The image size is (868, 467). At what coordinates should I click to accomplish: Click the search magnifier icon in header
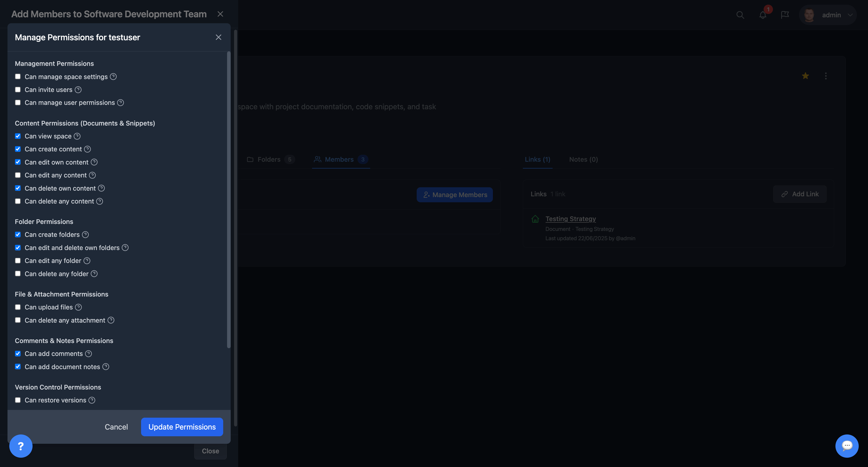[740, 15]
